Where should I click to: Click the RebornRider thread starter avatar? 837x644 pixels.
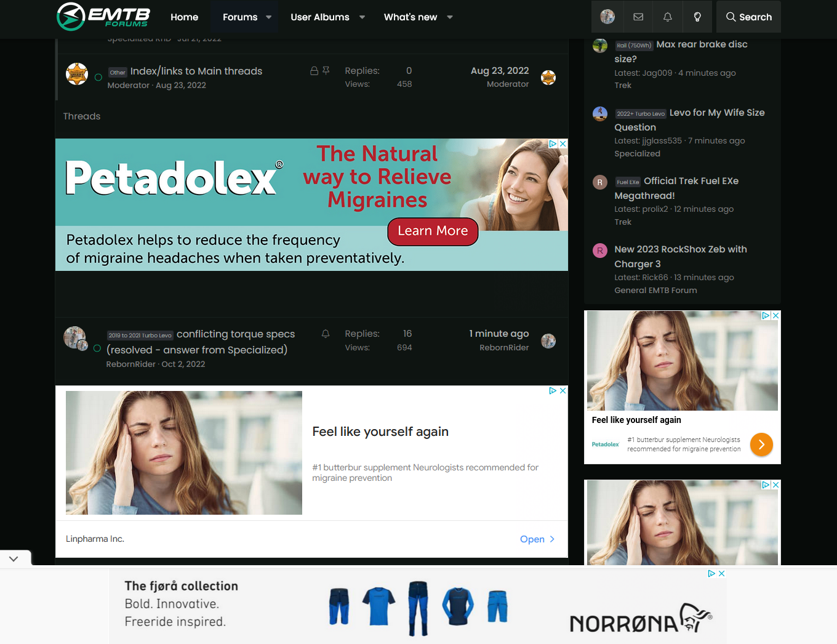(x=75, y=337)
